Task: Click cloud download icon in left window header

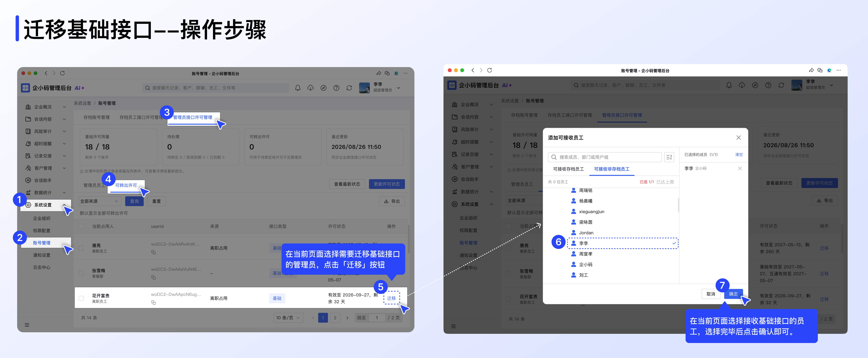Action: pos(310,88)
